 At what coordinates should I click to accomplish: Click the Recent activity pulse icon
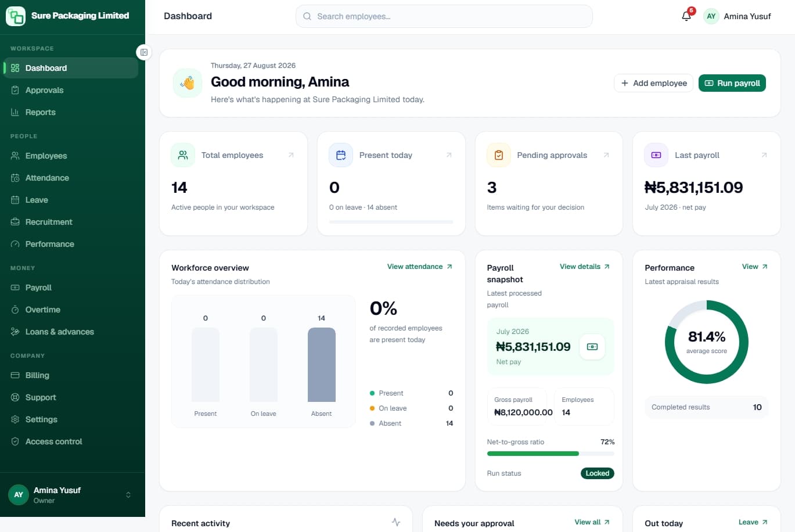click(x=396, y=522)
